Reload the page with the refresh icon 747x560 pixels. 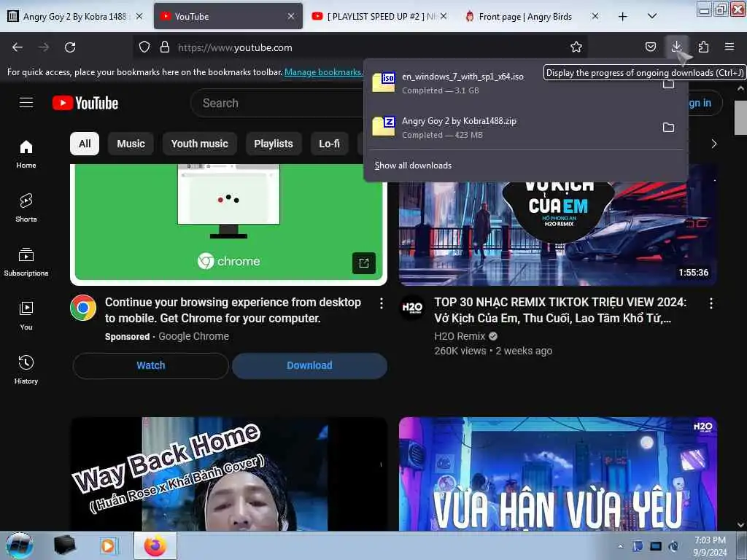pos(70,47)
